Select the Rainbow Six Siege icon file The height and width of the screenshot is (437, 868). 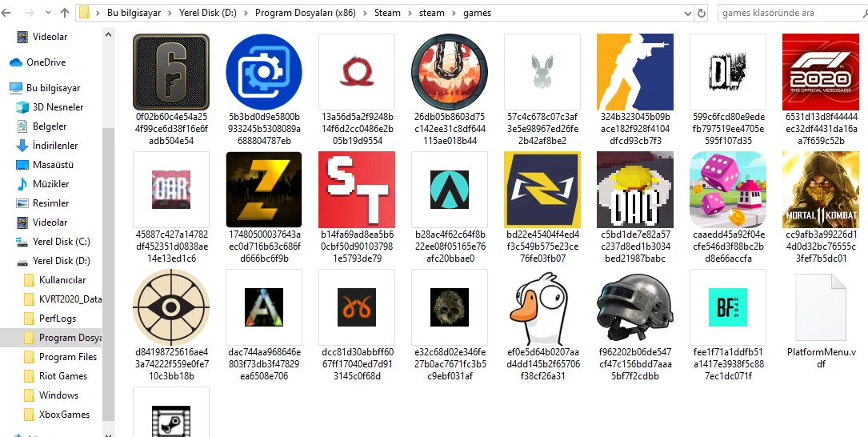(x=171, y=72)
